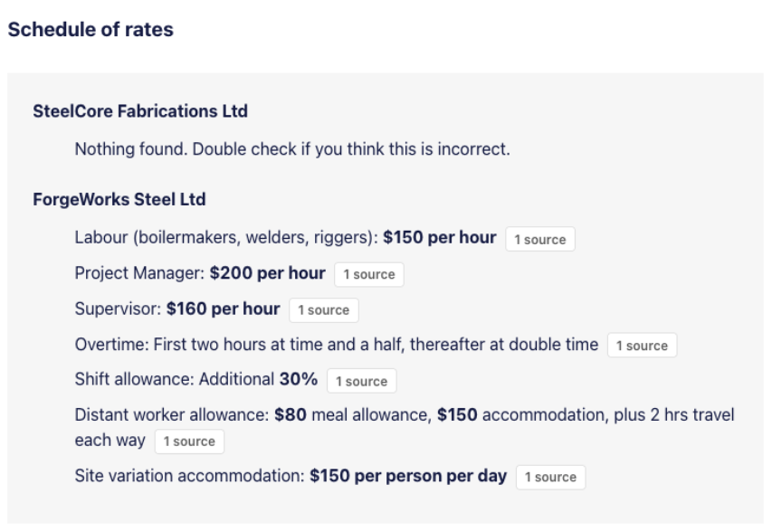Image resolution: width=772 pixels, height=532 pixels.
Task: Click the $200 per hour value
Action: click(x=267, y=273)
